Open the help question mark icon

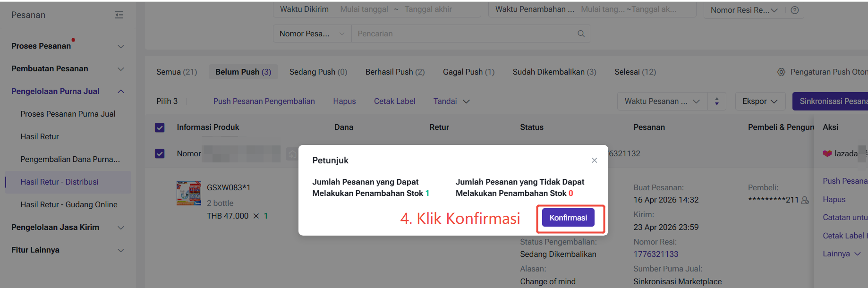795,10
